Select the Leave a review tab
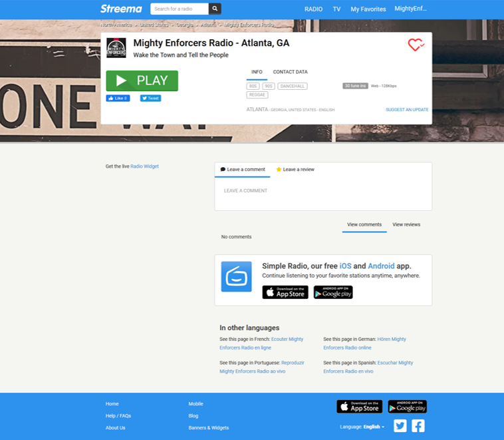The width and height of the screenshot is (504, 440). [x=295, y=170]
